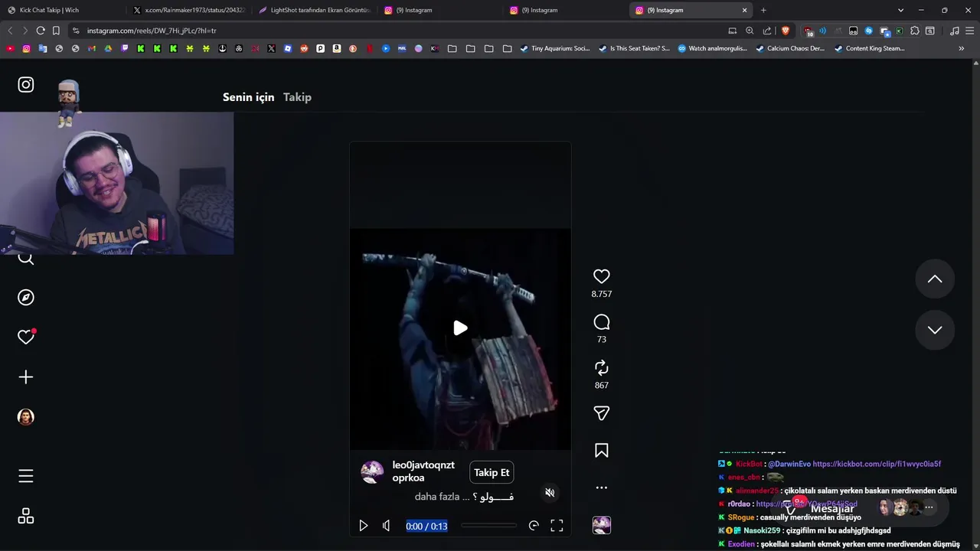Image resolution: width=980 pixels, height=551 pixels.
Task: Bookmark this page from the toolbar
Action: tap(56, 31)
